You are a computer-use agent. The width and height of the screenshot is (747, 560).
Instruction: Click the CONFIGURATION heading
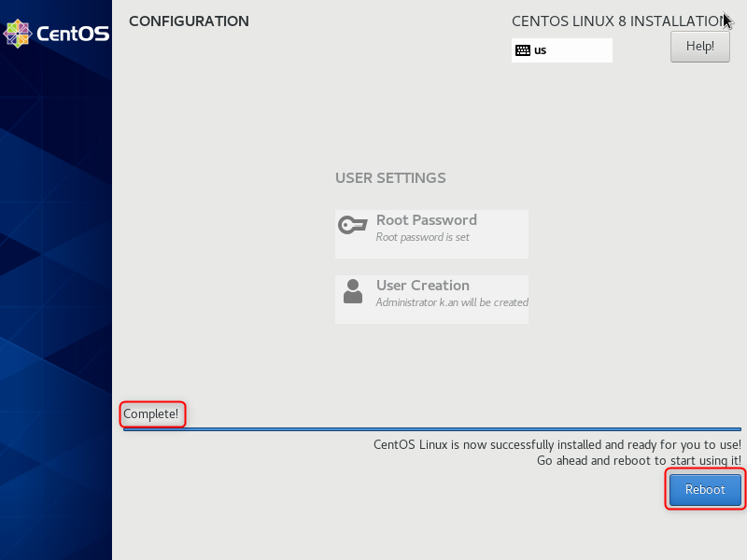tap(189, 21)
